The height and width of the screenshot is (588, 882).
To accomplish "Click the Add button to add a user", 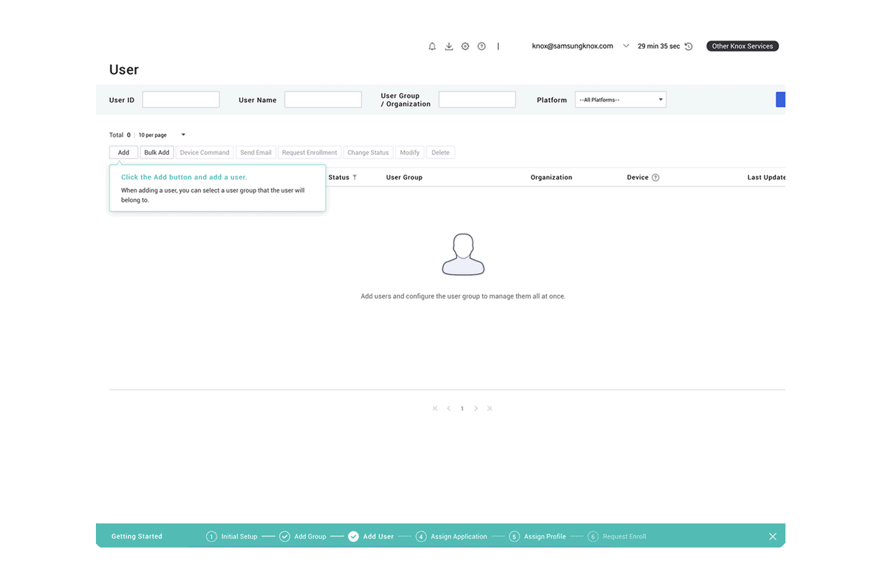I will click(x=123, y=152).
